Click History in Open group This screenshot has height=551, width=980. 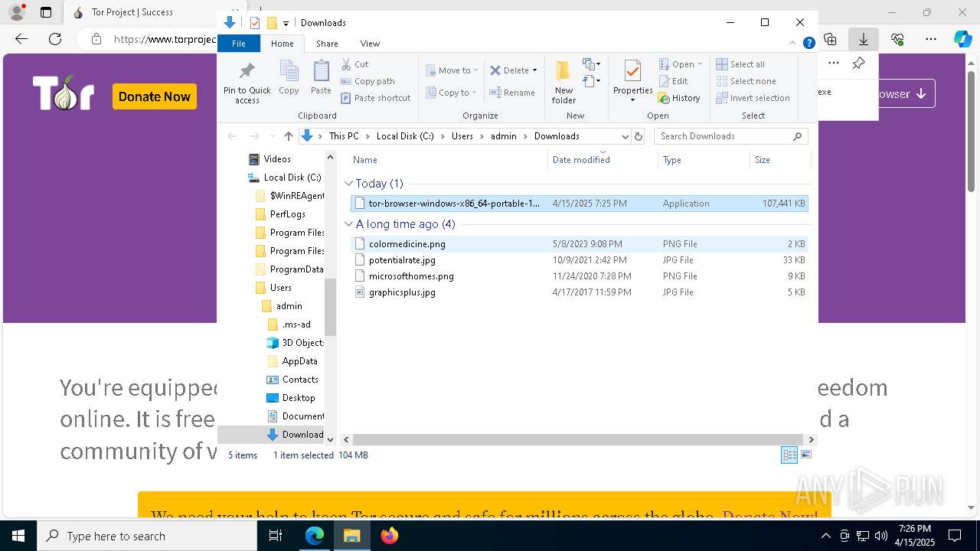point(679,98)
